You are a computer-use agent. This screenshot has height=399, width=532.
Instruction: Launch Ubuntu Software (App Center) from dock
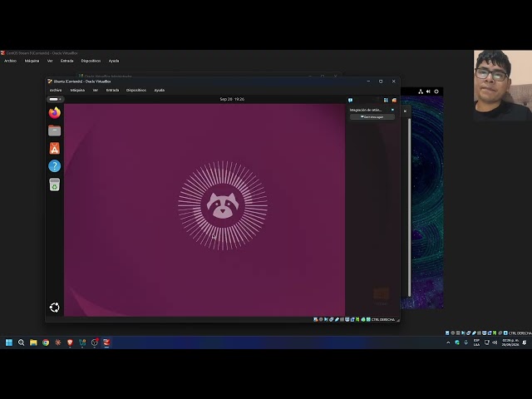pyautogui.click(x=55, y=148)
